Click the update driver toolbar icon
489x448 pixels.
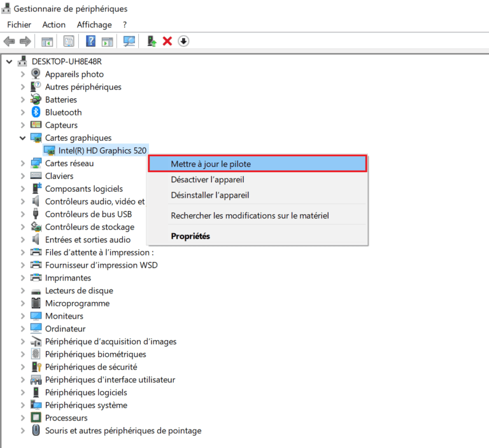[x=152, y=41]
